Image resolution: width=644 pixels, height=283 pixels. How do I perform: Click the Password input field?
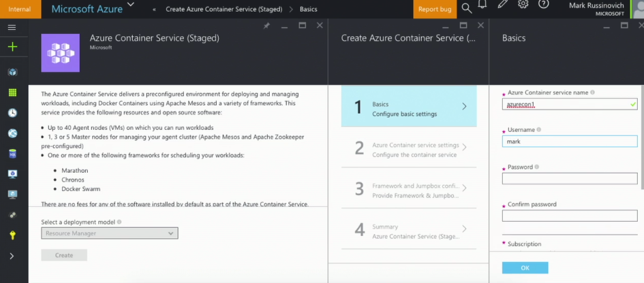coord(570,179)
